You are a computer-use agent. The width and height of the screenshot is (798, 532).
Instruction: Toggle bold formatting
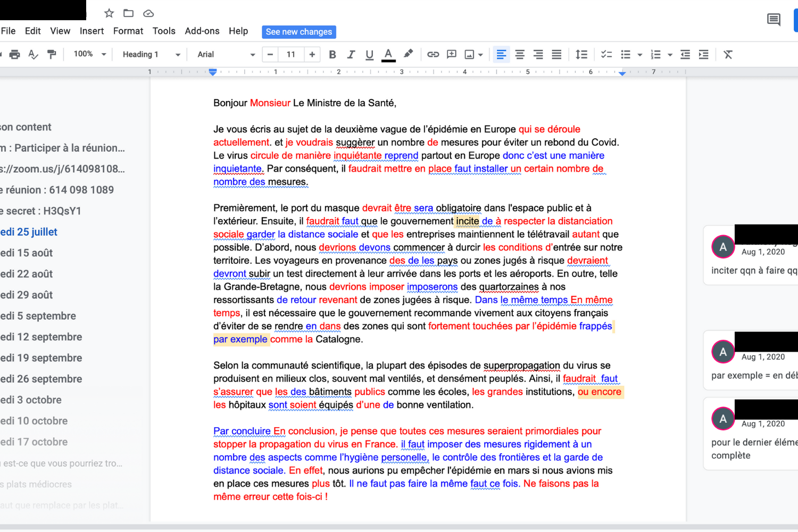tap(332, 54)
